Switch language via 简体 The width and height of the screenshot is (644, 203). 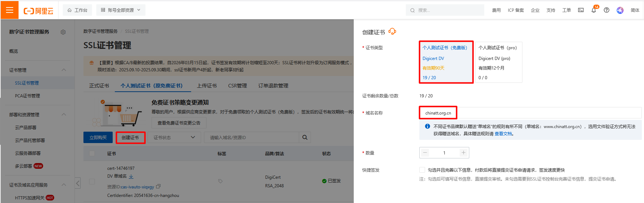point(635,10)
